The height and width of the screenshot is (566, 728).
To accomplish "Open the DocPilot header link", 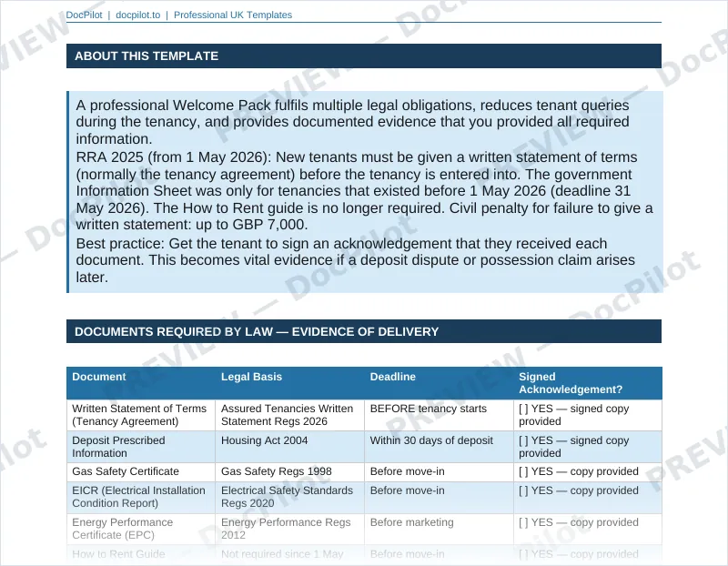I will [x=84, y=15].
